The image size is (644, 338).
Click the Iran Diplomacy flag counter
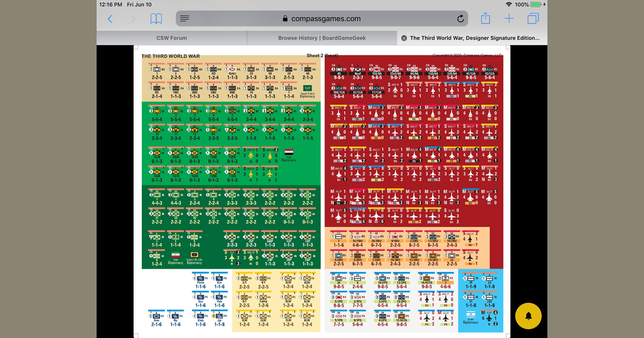[175, 258]
